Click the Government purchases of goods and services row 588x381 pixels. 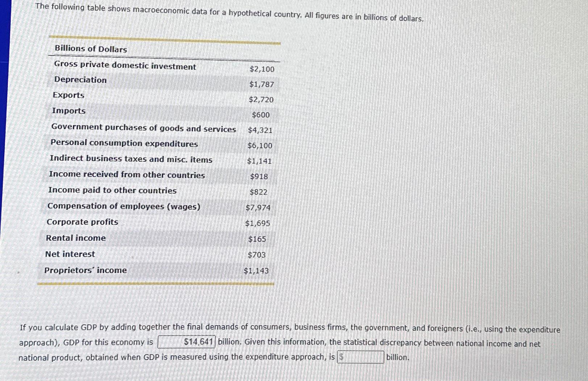click(143, 128)
